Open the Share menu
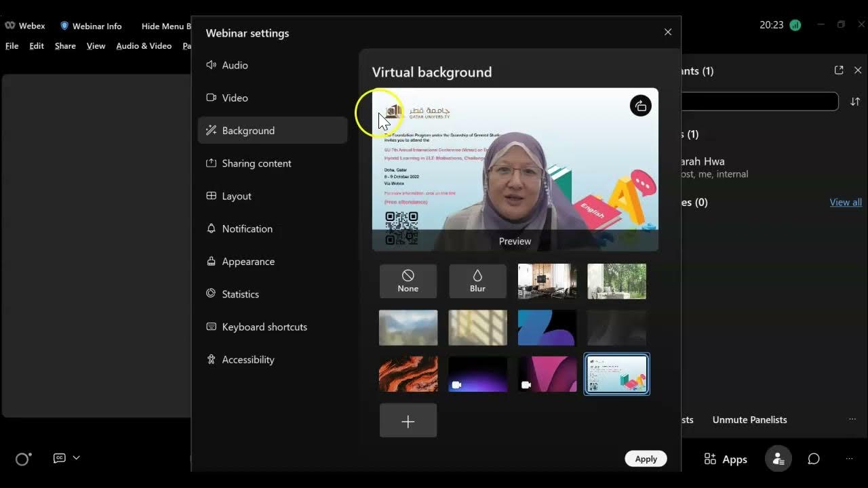Image resolution: width=868 pixels, height=488 pixels. (65, 46)
